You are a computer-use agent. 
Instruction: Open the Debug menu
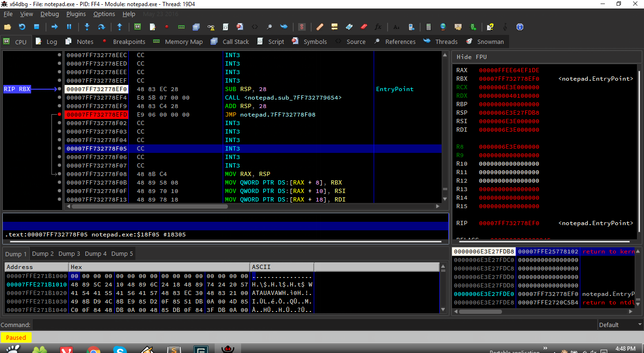[x=50, y=14]
